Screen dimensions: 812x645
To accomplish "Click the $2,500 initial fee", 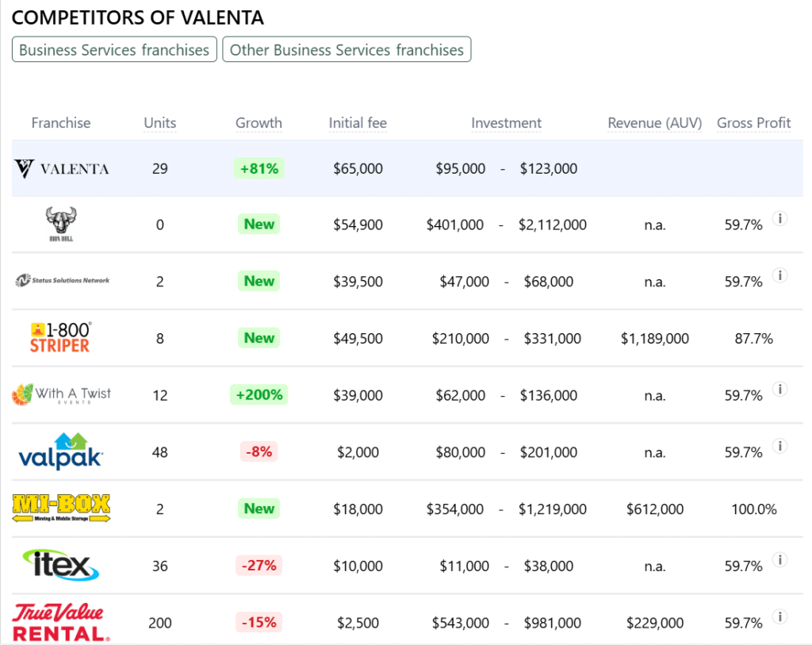I will pyautogui.click(x=358, y=624).
